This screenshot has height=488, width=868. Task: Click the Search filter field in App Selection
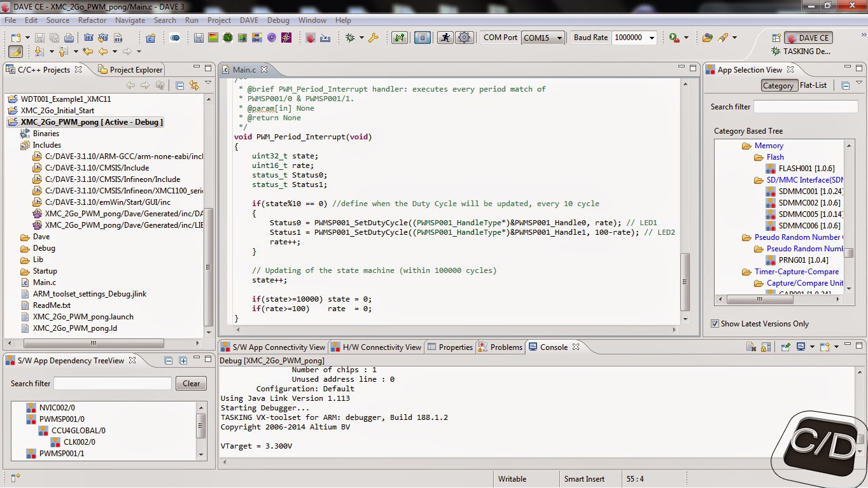[806, 107]
